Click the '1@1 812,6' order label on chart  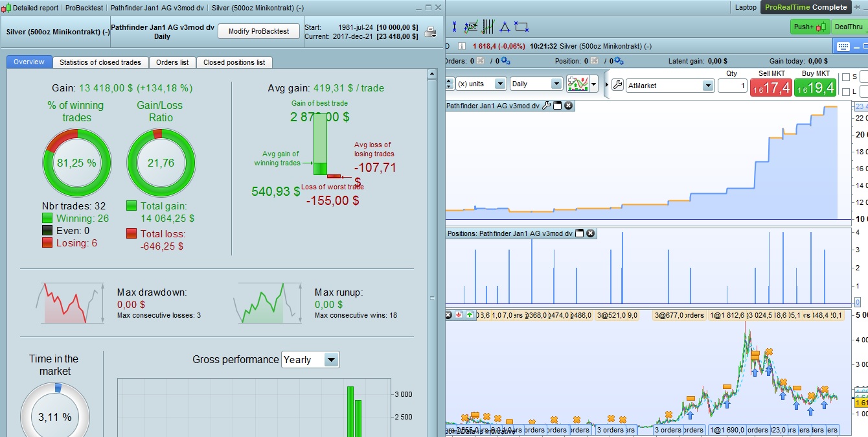pyautogui.click(x=727, y=316)
